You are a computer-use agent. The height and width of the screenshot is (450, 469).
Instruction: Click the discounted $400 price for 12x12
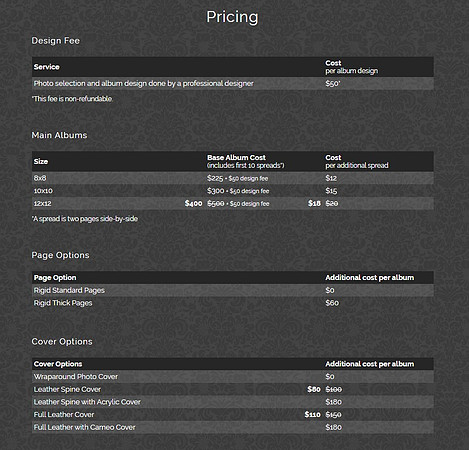(194, 203)
